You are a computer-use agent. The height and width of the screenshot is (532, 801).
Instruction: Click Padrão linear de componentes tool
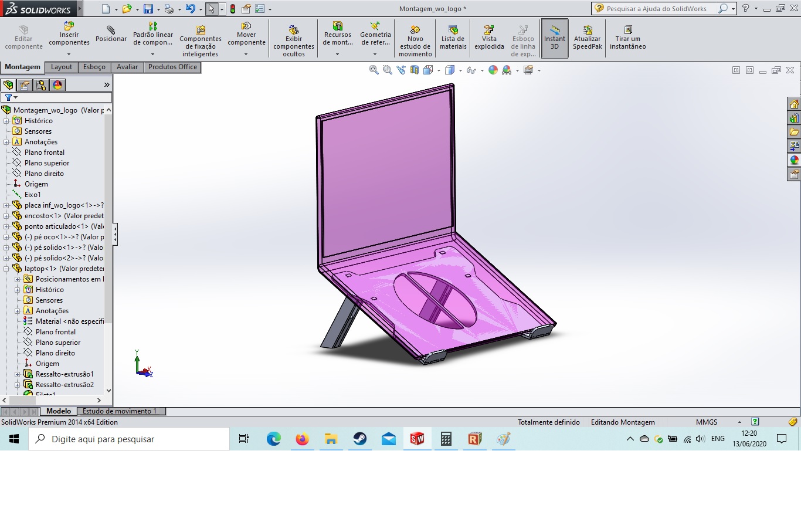click(x=153, y=34)
